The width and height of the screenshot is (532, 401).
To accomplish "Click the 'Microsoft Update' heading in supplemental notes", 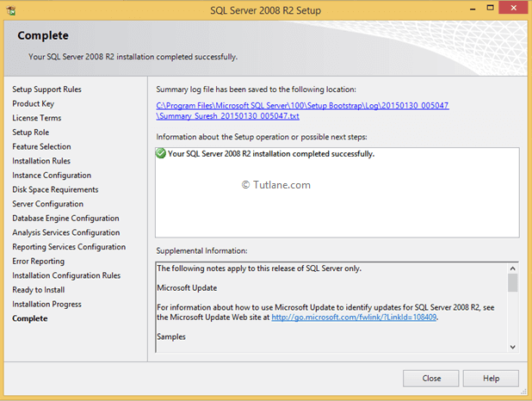I will click(187, 287).
